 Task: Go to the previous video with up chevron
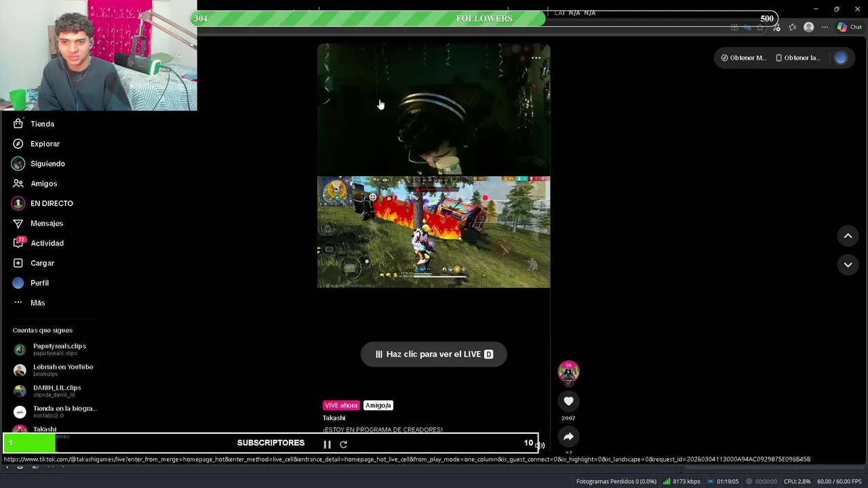point(848,236)
